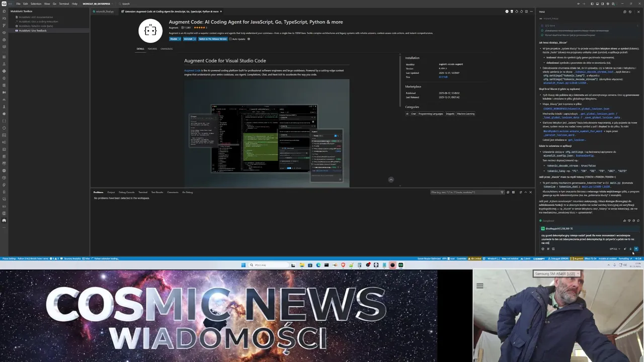644x362 pixels.
Task: Switch to the monolit_final.py editor tab
Action: pos(105,11)
